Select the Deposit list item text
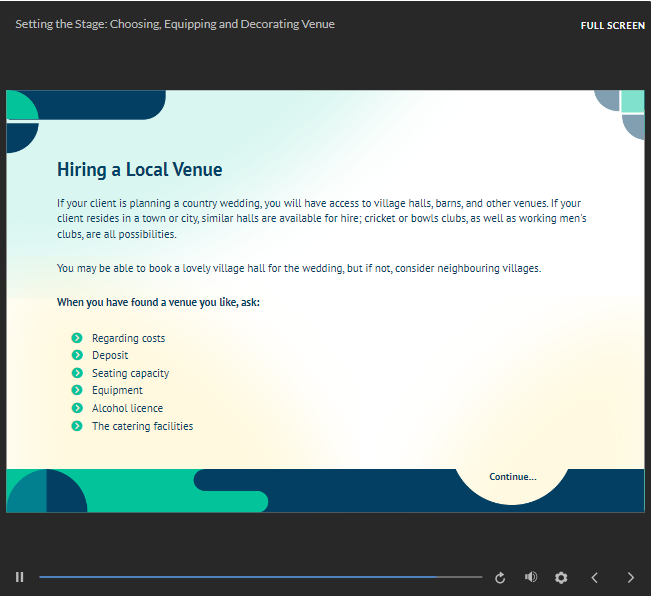 coord(110,356)
